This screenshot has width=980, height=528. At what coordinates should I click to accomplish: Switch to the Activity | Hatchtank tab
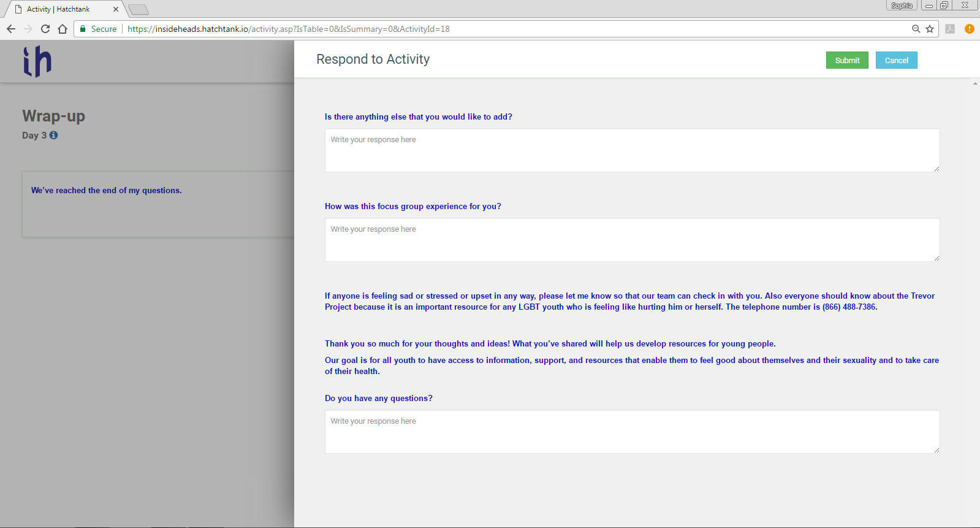[61, 9]
